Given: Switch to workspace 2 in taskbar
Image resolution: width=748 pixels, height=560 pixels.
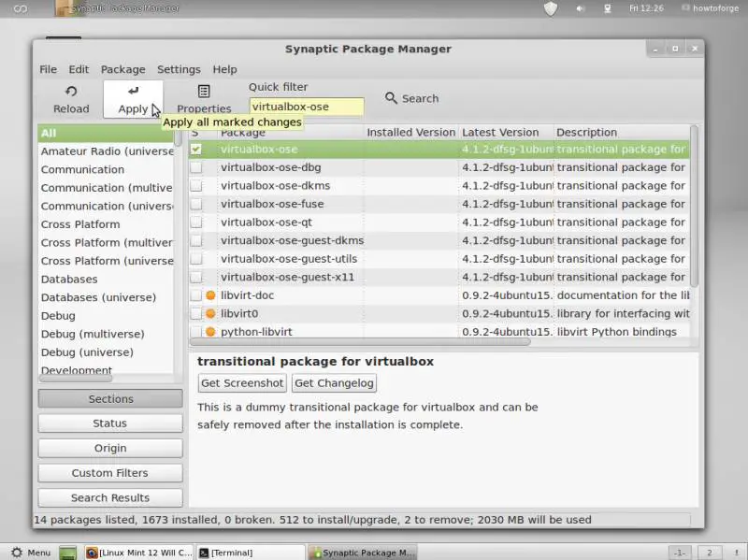Looking at the screenshot, I should 709,553.
